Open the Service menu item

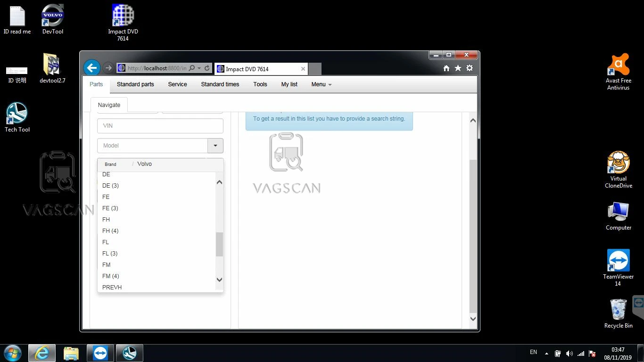coord(177,84)
